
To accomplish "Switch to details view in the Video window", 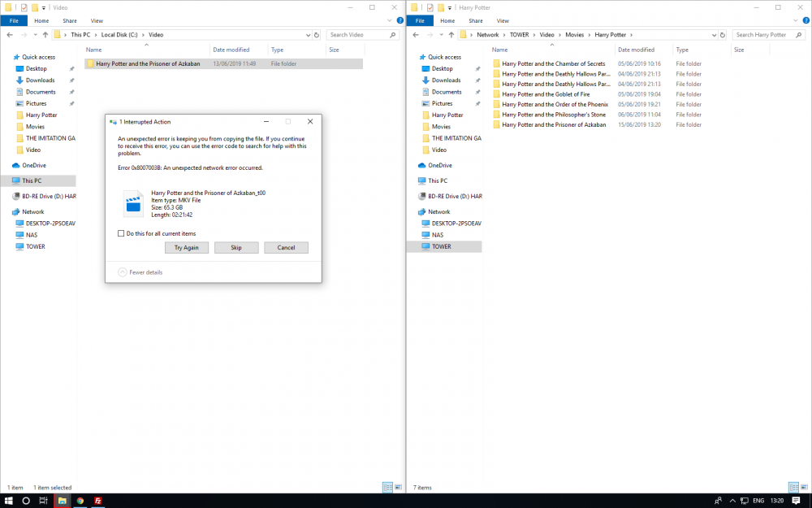I will [388, 487].
